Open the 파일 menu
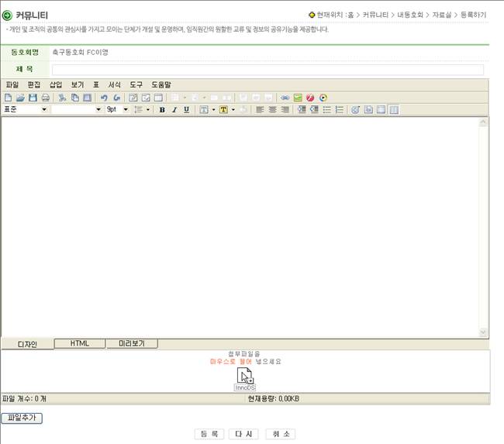This screenshot has width=504, height=444. 12,84
